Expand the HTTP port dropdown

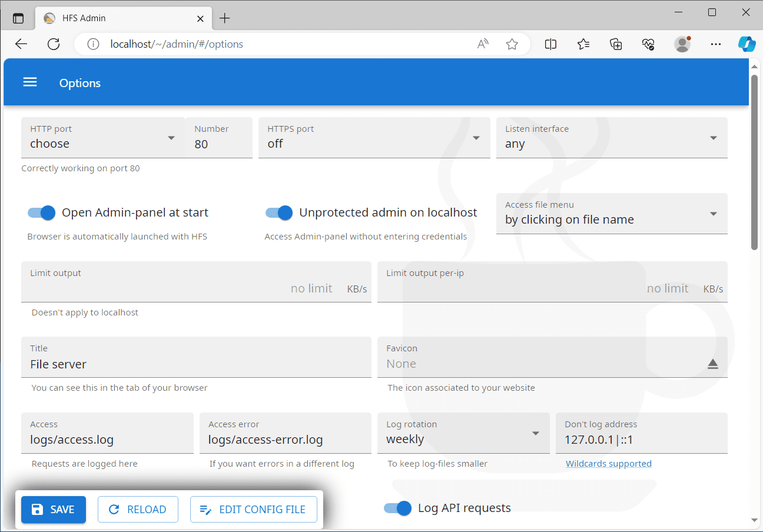pos(103,138)
